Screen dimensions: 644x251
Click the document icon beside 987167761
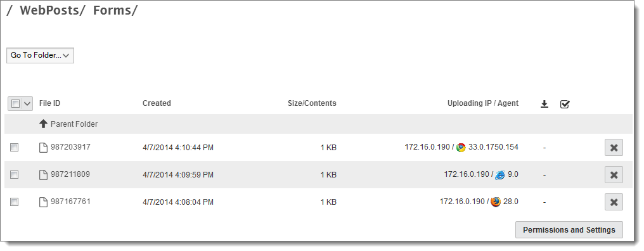43,202
